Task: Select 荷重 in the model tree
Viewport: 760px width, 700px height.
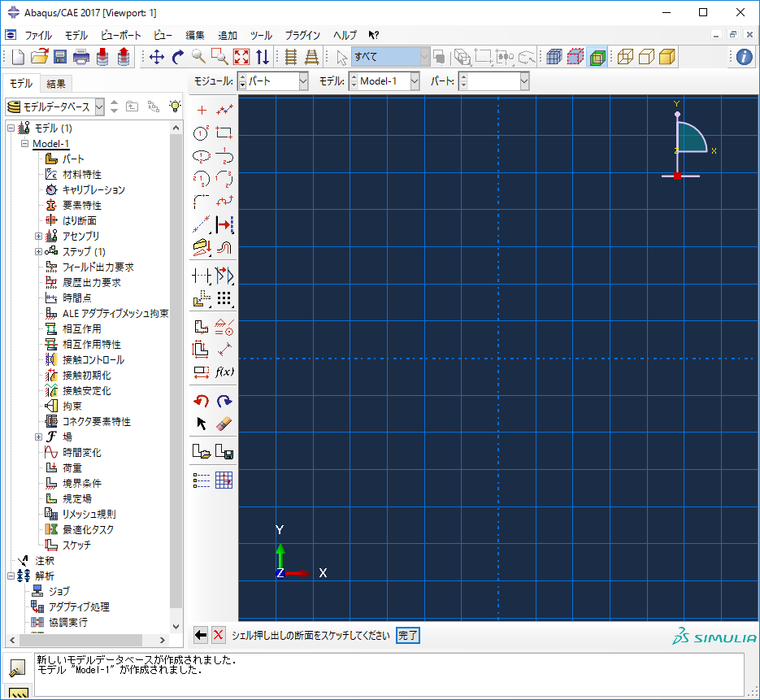Action: coord(72,467)
